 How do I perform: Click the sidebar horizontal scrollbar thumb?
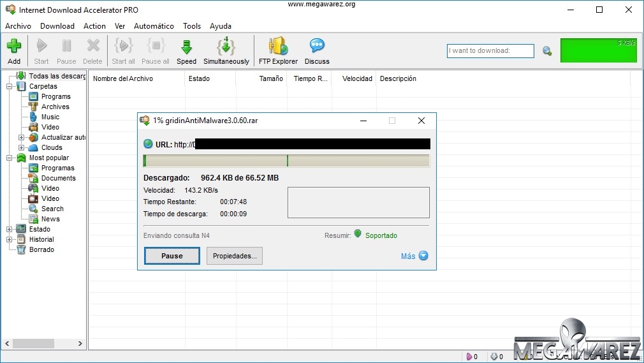coord(33,343)
